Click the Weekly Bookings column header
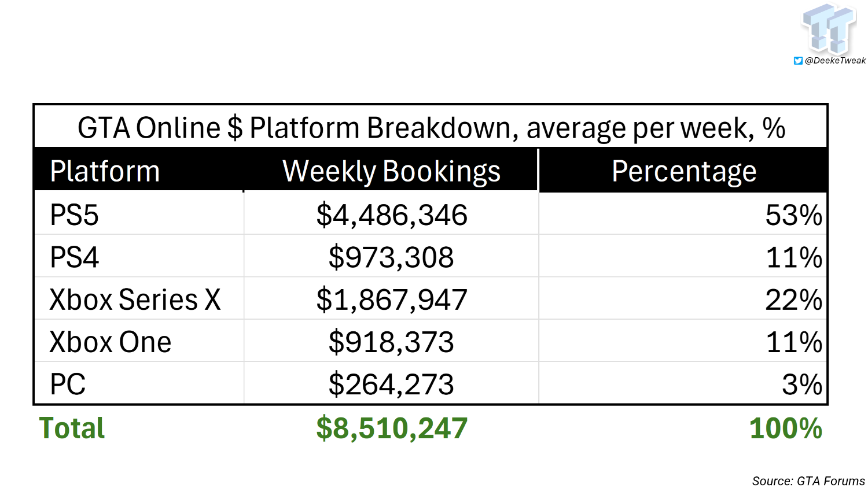The height and width of the screenshot is (488, 868). (x=391, y=172)
